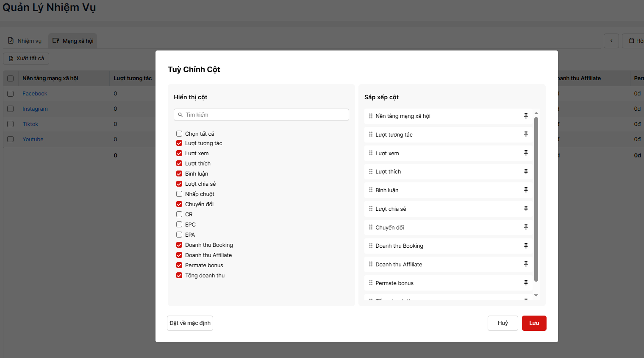Screen dimensions: 644x358
Task: Click drag handle beside Chuyển đổi
Action: pyautogui.click(x=371, y=227)
